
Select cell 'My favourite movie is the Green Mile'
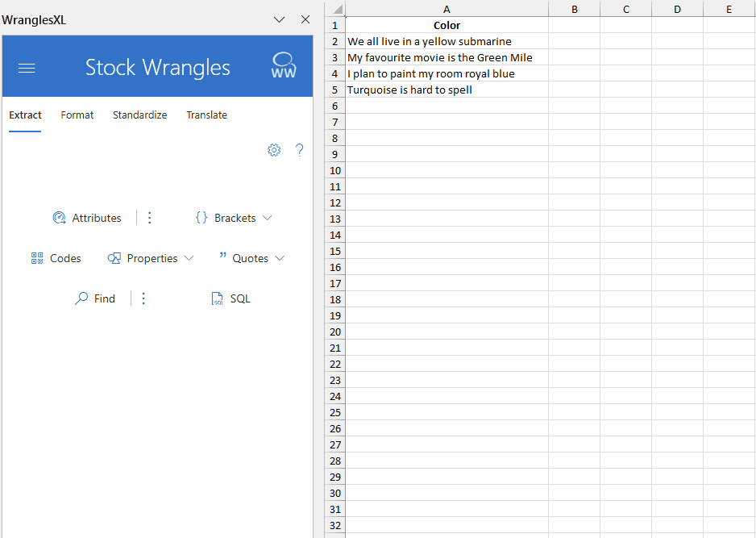click(x=447, y=57)
